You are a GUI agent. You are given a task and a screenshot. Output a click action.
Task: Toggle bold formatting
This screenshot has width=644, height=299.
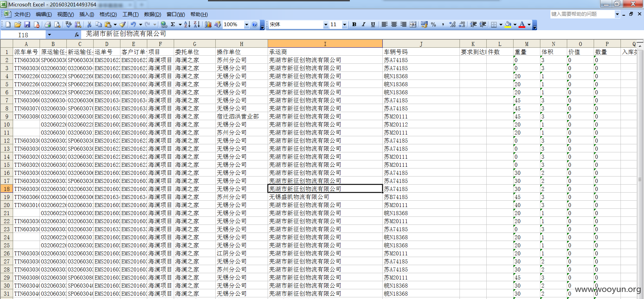click(x=354, y=24)
